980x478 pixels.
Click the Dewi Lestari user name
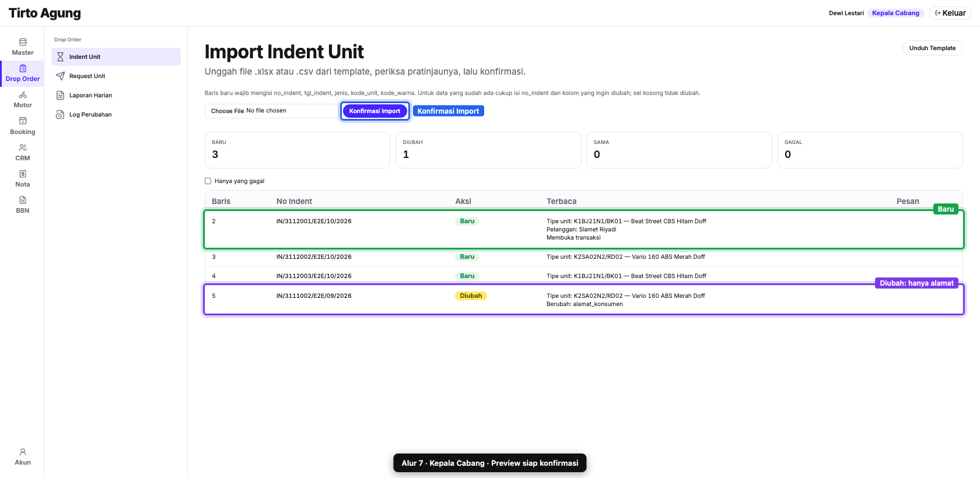(846, 13)
